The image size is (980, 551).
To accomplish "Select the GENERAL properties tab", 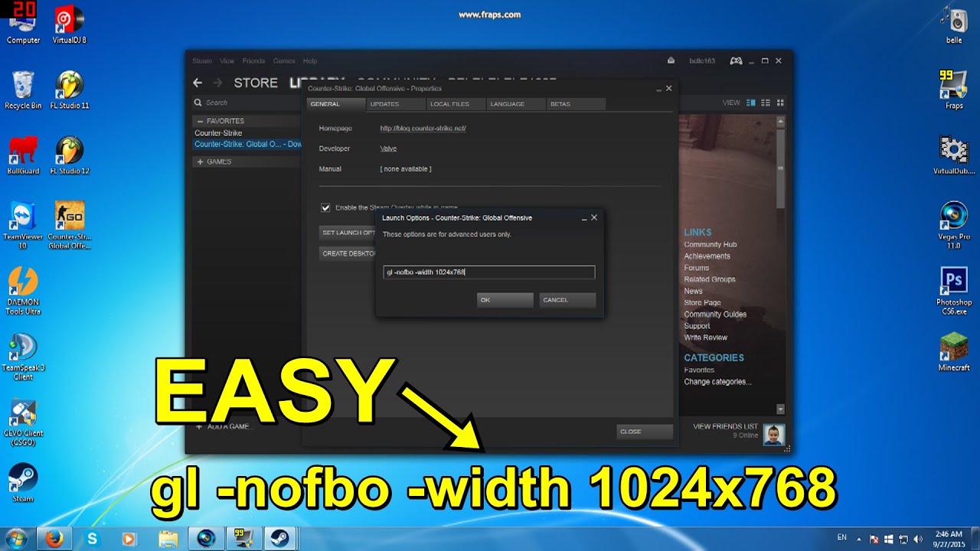I will point(335,104).
